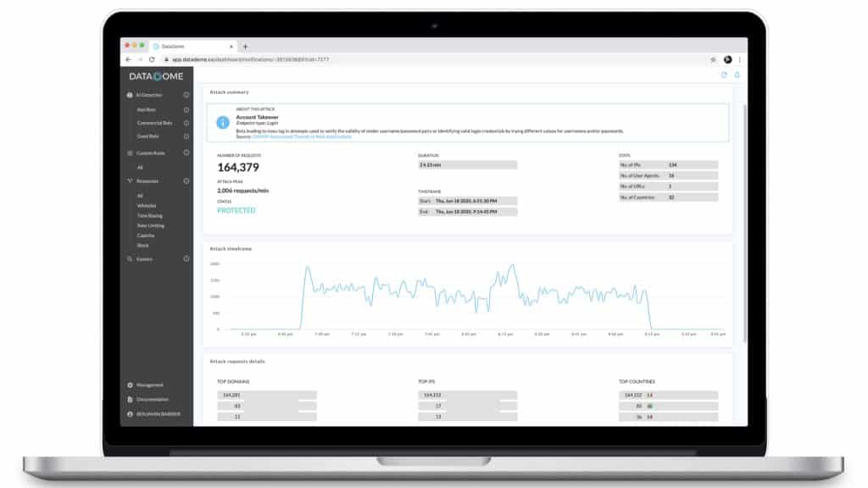
Task: Open the Explore menu item
Action: tap(144, 259)
